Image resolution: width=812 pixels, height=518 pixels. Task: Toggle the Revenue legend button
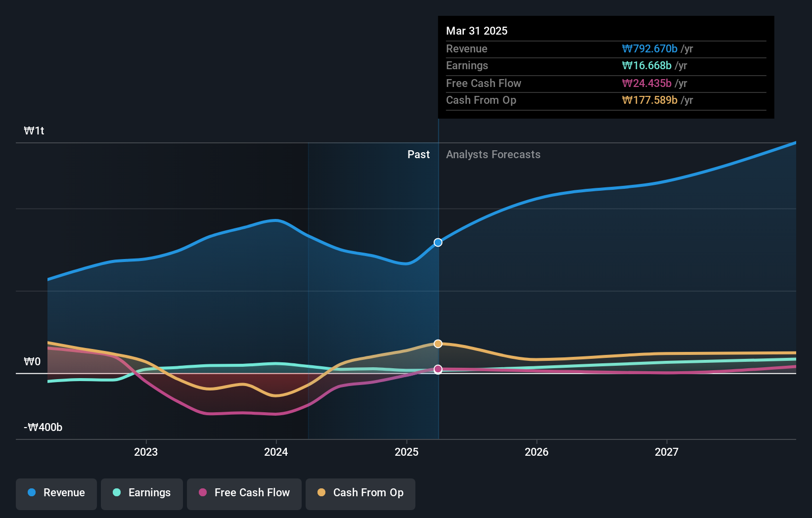56,494
